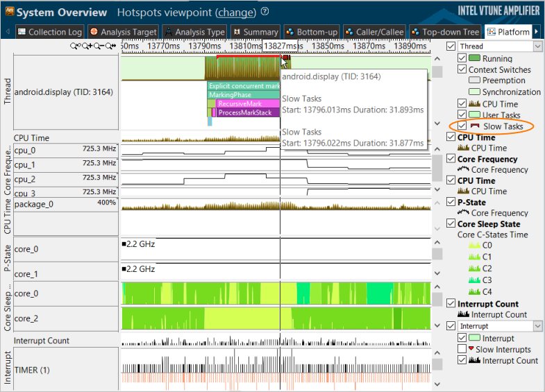Viewport: 545px width, 392px height.
Task: Click the tab strip right scroll arrow
Action: (x=536, y=32)
